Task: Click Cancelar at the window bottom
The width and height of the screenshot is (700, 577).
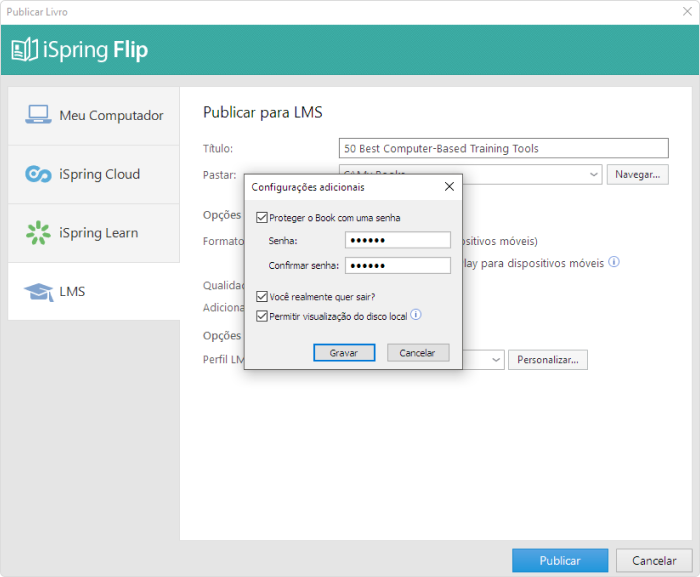Action: 654,560
